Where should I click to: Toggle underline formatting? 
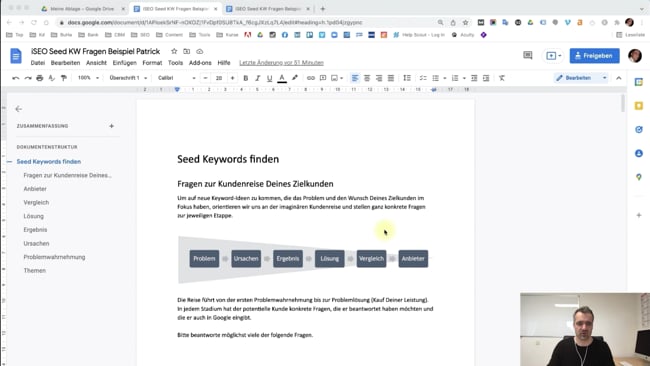[x=269, y=78]
